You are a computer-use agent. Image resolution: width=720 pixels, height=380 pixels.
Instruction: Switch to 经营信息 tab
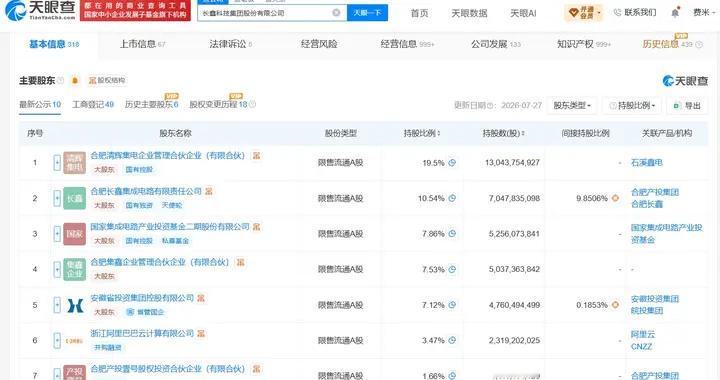coord(407,44)
